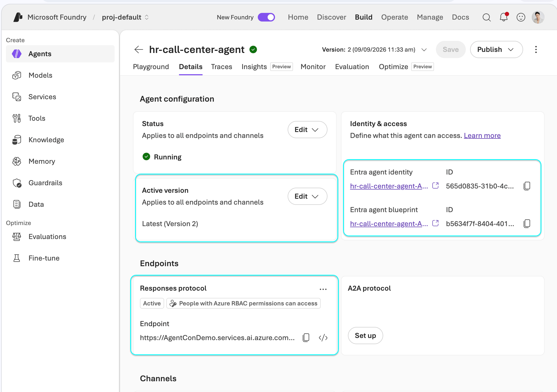
Task: Open external link icon for agent blueprint
Action: (x=435, y=223)
